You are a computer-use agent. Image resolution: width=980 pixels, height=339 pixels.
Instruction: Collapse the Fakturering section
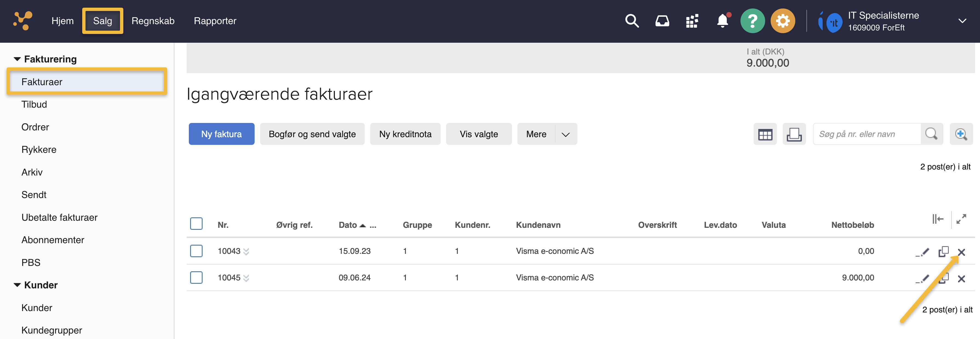tap(17, 59)
